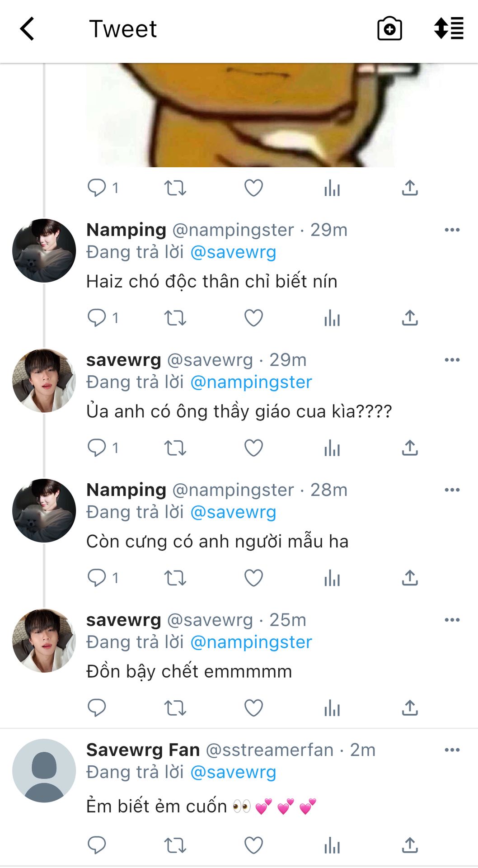Go back using the top-left arrow

click(x=28, y=29)
